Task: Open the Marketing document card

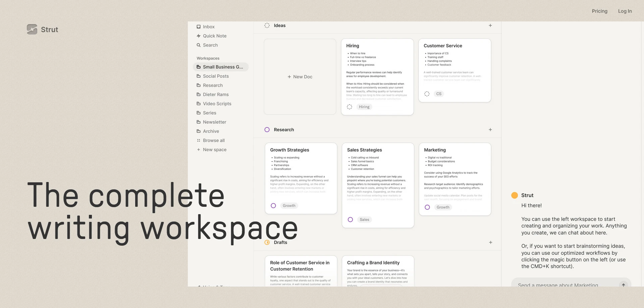Action: pyautogui.click(x=455, y=179)
